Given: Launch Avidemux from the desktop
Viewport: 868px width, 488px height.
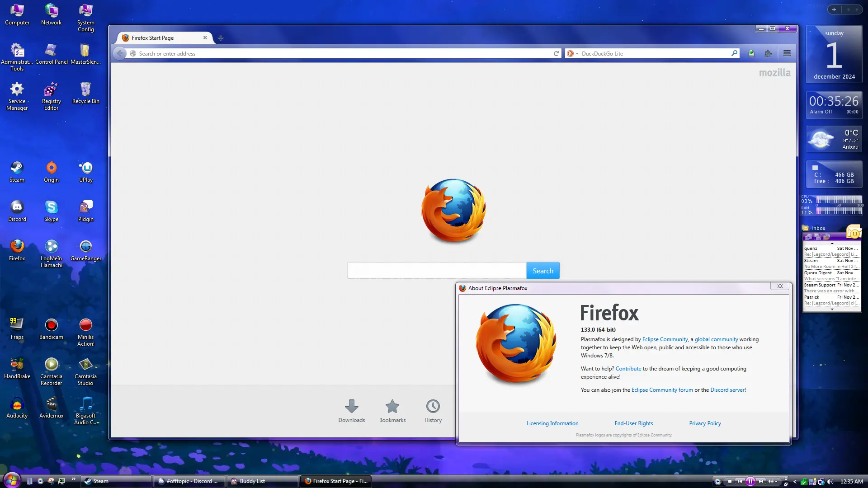Looking at the screenshot, I should tap(51, 408).
